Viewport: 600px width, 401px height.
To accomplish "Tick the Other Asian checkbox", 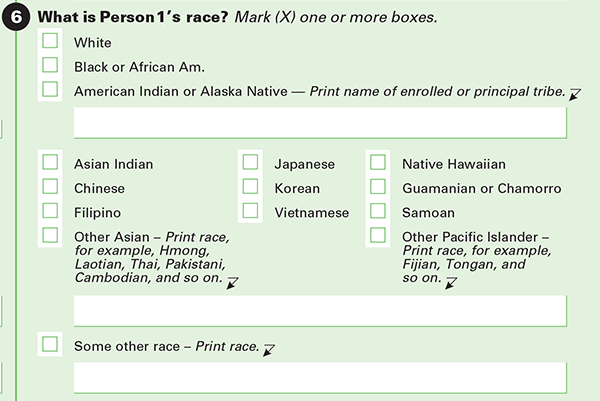I will 50,236.
